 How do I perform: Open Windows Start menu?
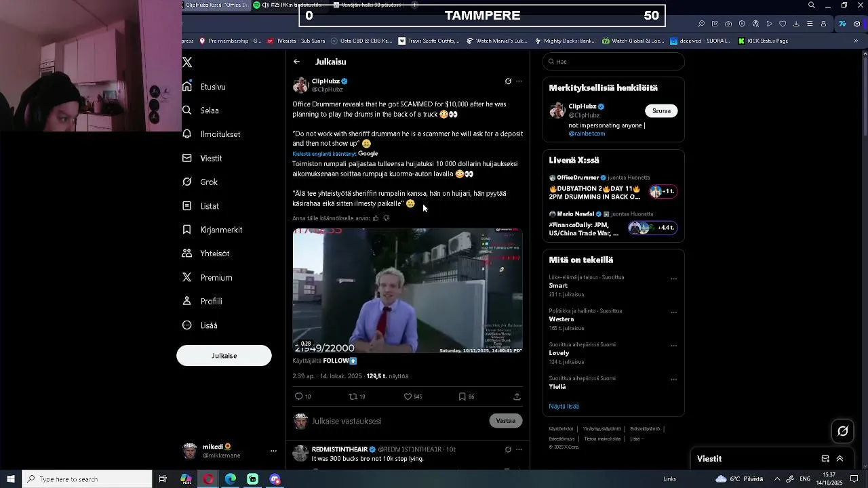pos(11,479)
